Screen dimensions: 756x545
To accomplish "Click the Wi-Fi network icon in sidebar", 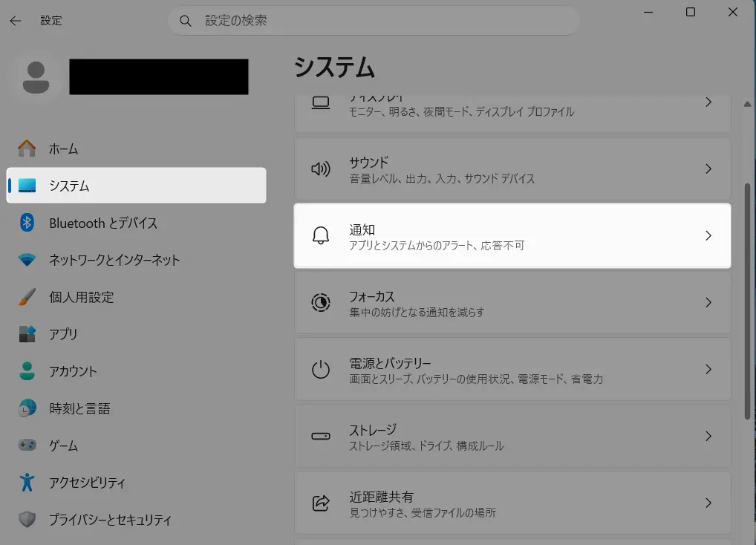I will 27,260.
